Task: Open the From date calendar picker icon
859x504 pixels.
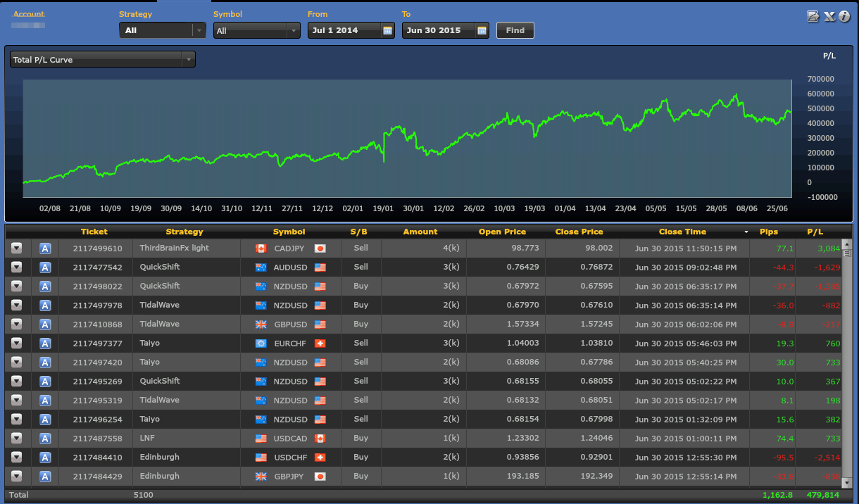Action: pyautogui.click(x=387, y=30)
